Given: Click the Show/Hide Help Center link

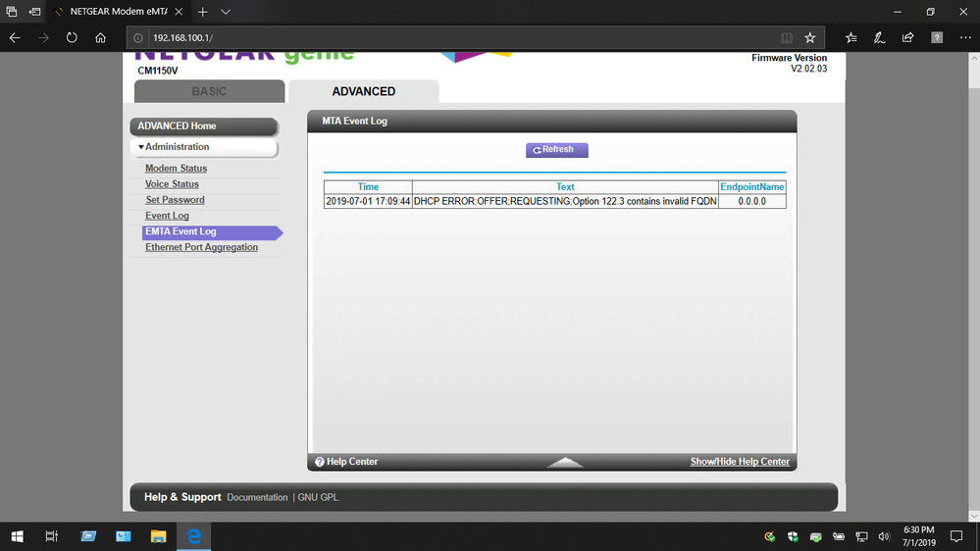Looking at the screenshot, I should pyautogui.click(x=740, y=462).
